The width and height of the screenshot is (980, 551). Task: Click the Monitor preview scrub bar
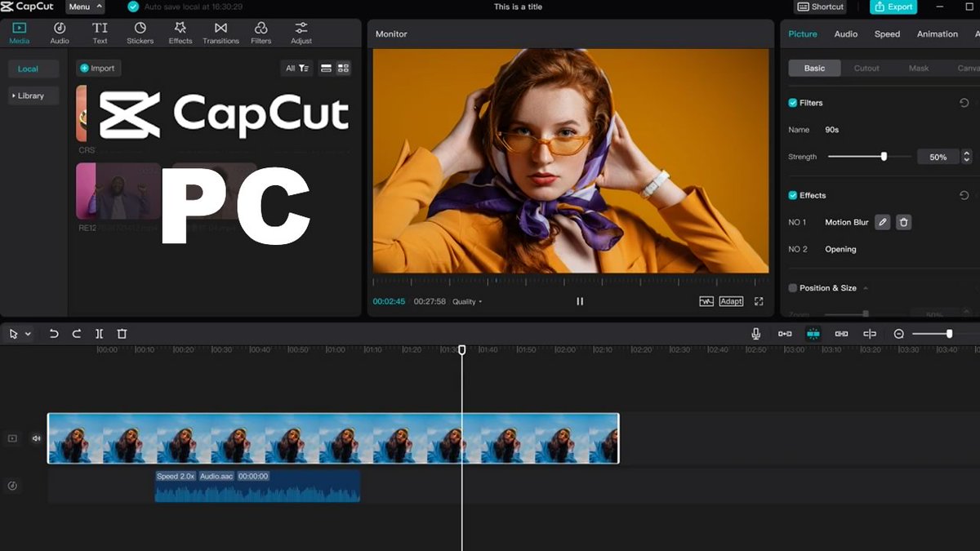point(571,282)
